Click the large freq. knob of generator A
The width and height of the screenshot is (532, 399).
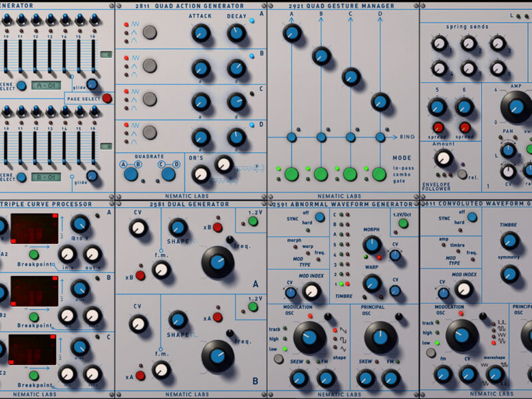[x=217, y=262]
